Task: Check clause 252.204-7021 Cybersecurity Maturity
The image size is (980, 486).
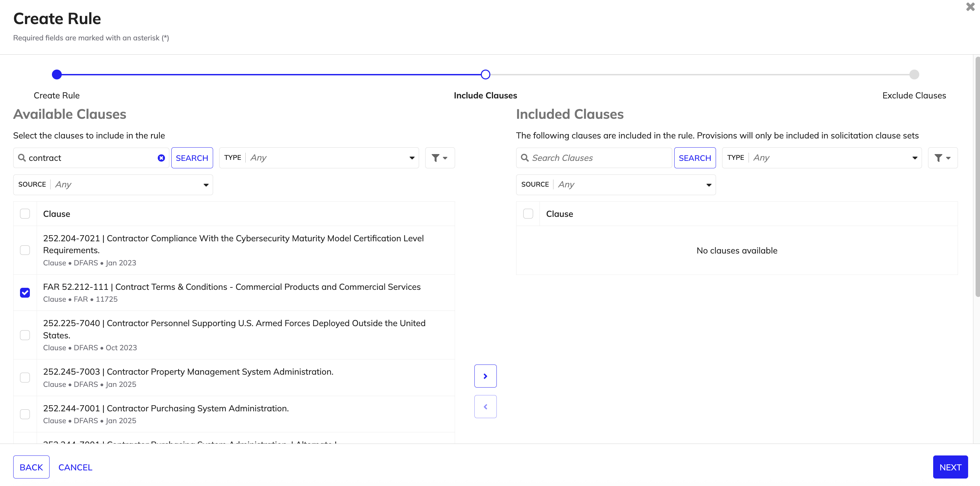Action: click(x=25, y=250)
